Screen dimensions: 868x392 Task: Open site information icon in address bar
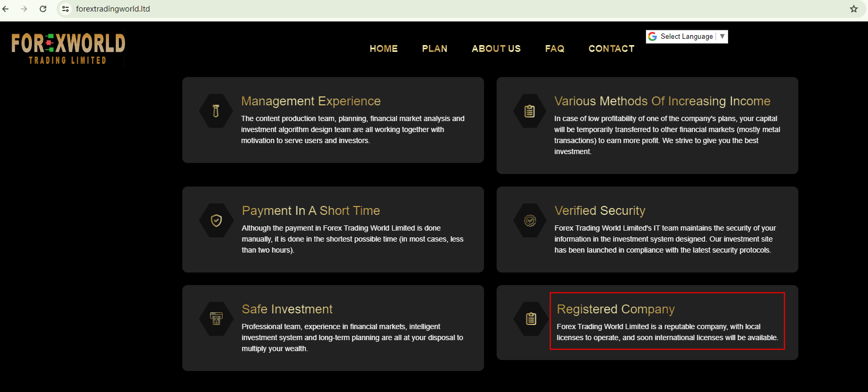point(65,9)
